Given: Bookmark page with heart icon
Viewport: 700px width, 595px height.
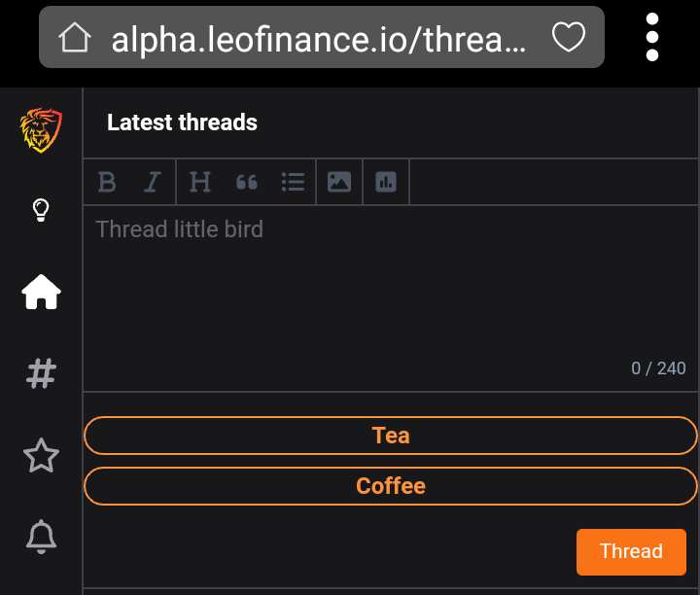Looking at the screenshot, I should coord(569,37).
